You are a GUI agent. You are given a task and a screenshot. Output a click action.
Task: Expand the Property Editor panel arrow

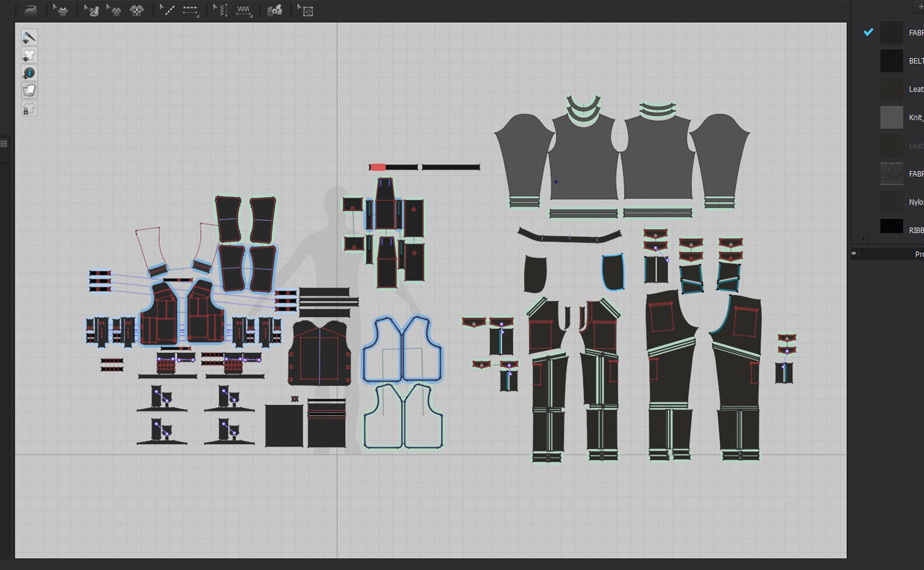(854, 253)
